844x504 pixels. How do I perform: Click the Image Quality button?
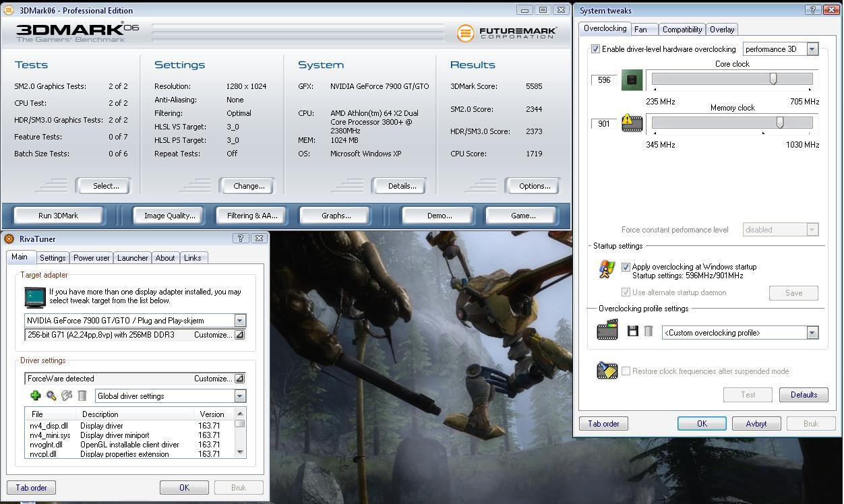(x=169, y=216)
